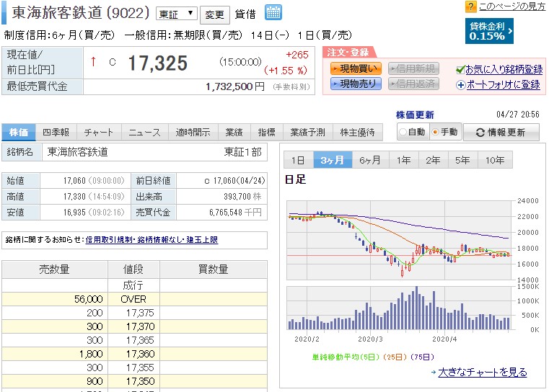Select the 10年 chart period tab
The image size is (549, 392).
tap(495, 160)
